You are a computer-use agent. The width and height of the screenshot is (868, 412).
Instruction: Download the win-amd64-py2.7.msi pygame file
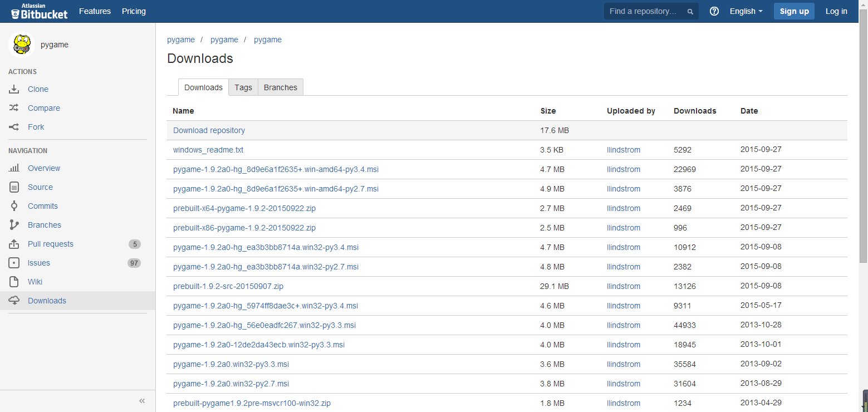tap(276, 189)
